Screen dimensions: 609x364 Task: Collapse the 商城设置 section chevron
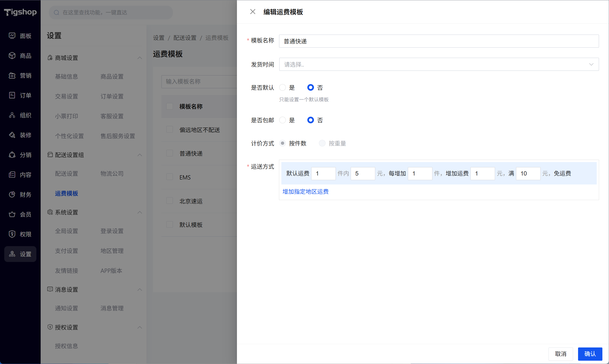coord(140,58)
